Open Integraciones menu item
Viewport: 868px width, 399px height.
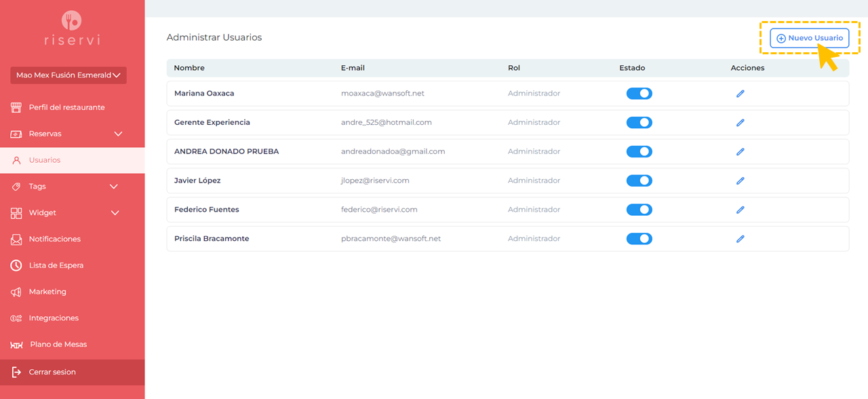(x=73, y=318)
